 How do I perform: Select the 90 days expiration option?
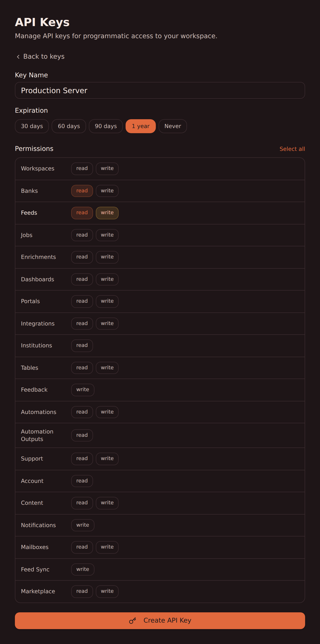[106, 126]
